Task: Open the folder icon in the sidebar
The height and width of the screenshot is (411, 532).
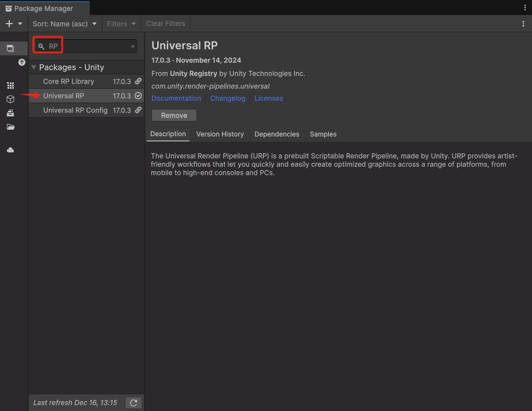Action: point(10,127)
